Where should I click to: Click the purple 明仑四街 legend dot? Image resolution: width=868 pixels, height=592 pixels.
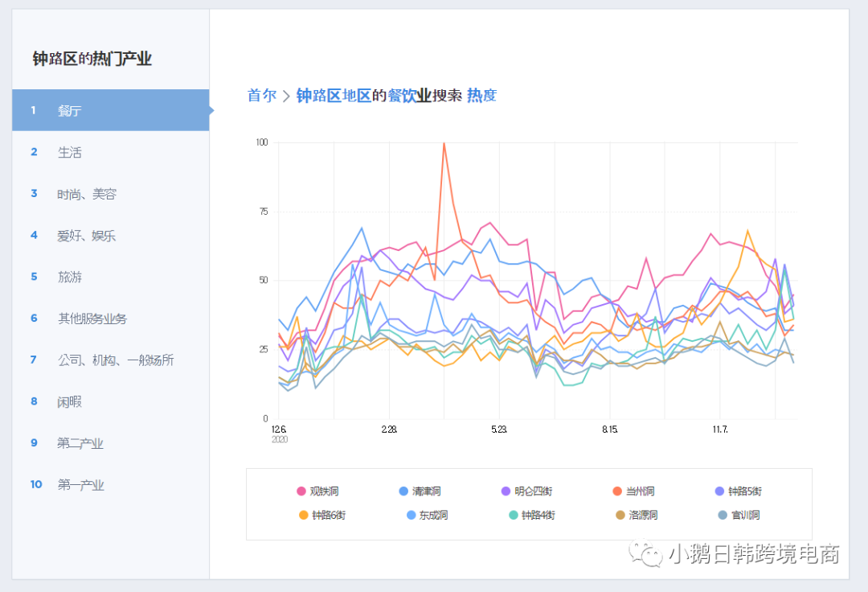[506, 491]
